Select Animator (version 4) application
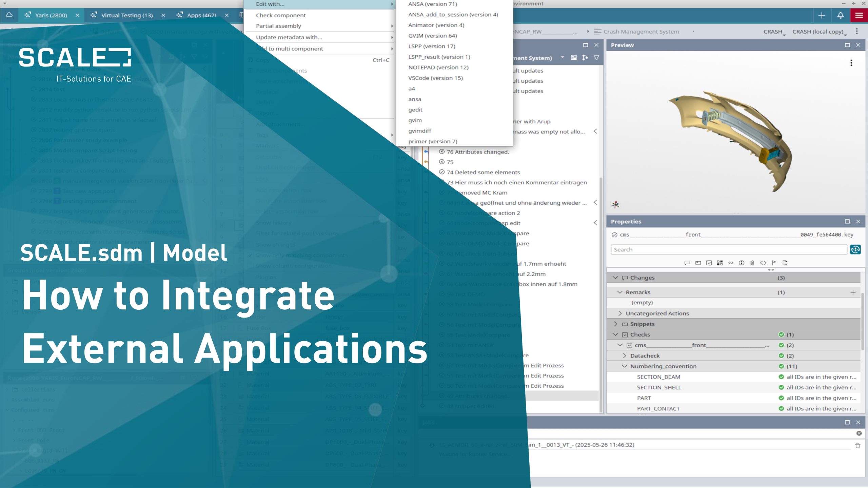This screenshot has width=868, height=488. pos(454,25)
